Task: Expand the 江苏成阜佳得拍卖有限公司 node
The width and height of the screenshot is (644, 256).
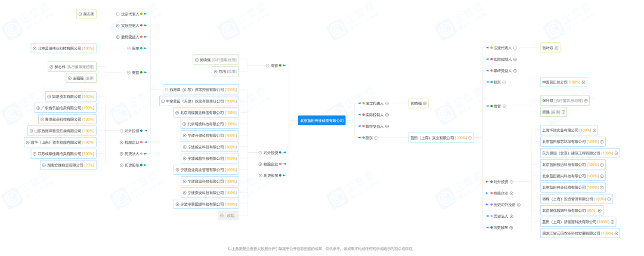Action: (x=35, y=154)
